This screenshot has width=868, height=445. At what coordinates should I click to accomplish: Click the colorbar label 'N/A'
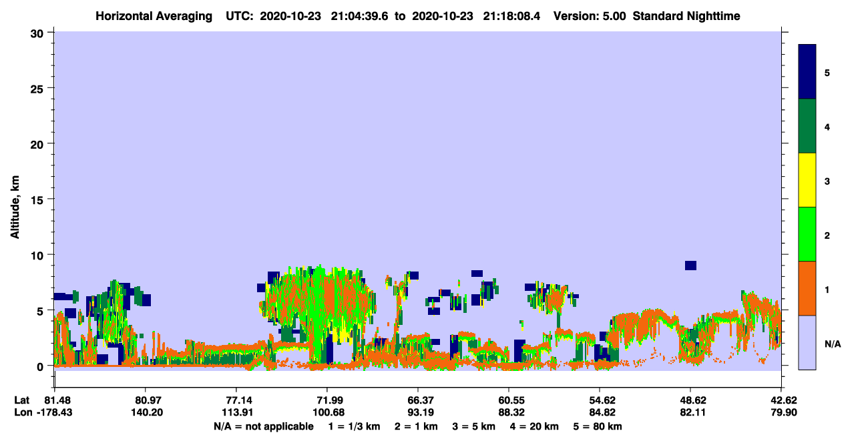point(832,344)
